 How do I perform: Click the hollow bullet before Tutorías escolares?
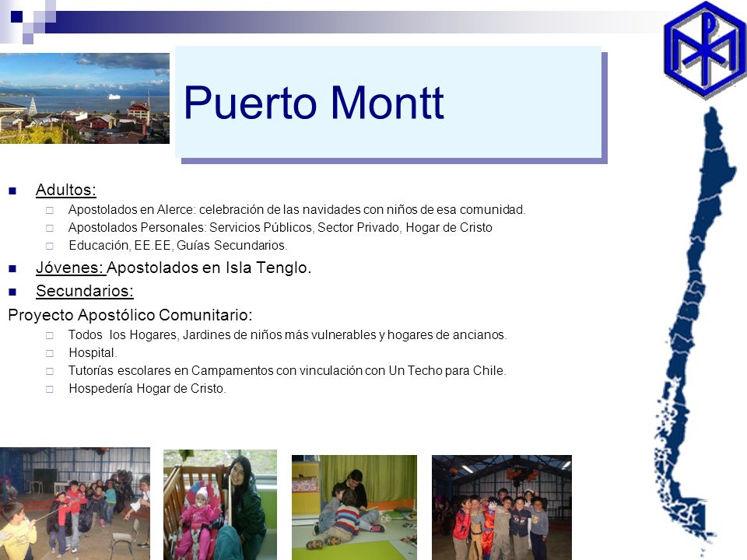[x=50, y=371]
